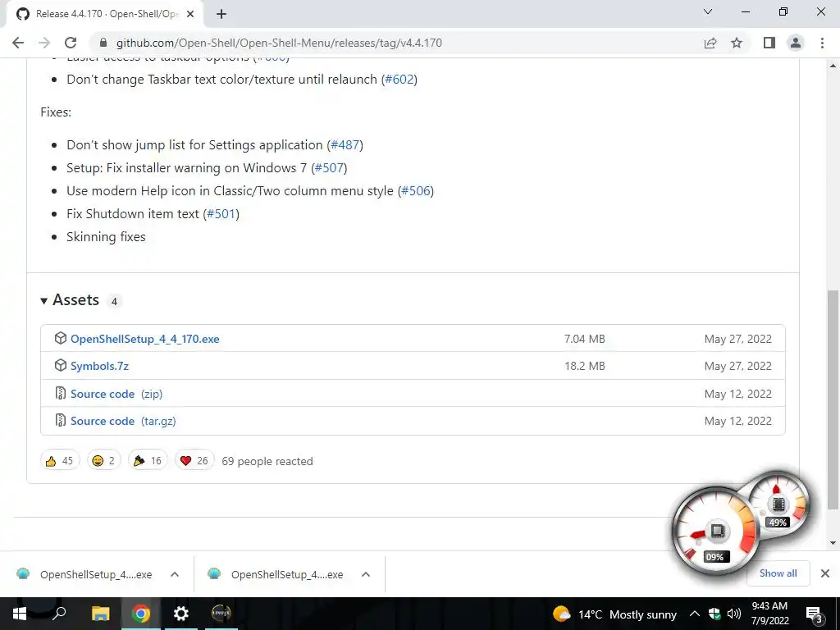Open issue link #501
840x630 pixels.
pos(221,214)
